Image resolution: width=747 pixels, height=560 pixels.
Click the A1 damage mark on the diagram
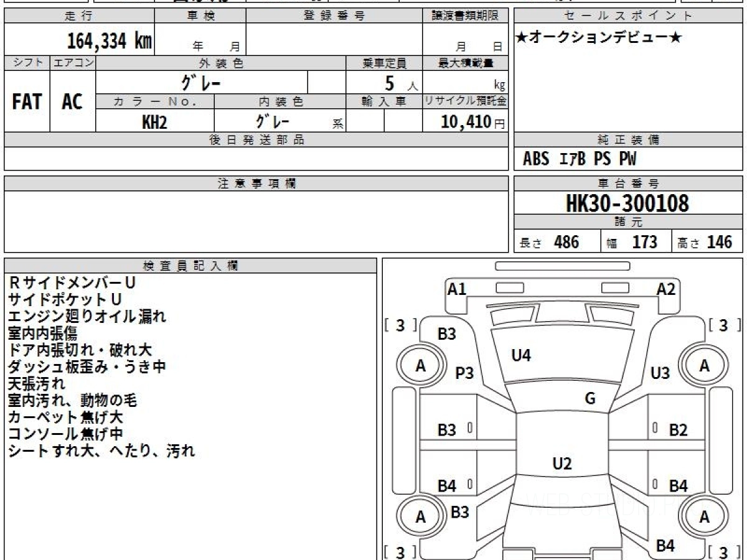point(457,289)
